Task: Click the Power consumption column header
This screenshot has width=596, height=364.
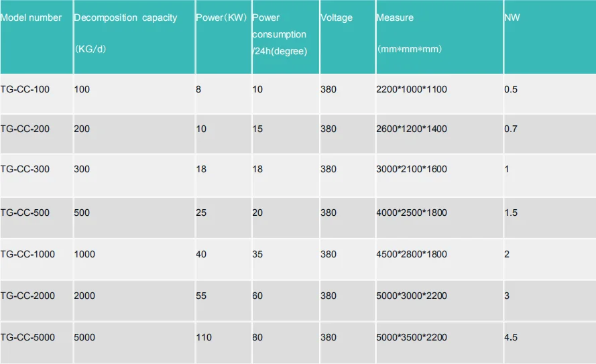Action: [279, 34]
